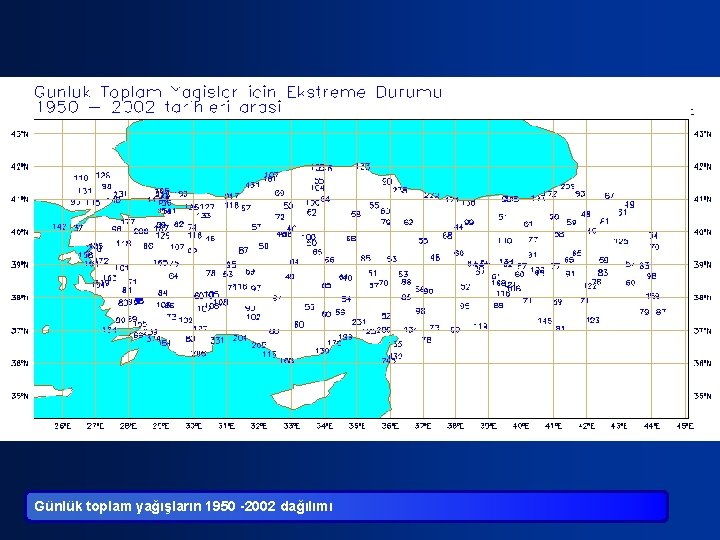
Task: Choose the 43°E longitude axis label
Action: click(x=619, y=426)
